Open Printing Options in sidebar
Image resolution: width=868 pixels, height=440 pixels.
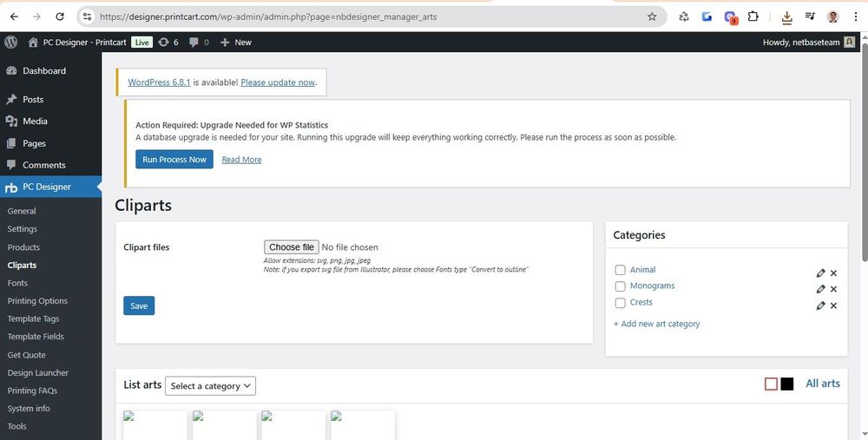click(37, 301)
